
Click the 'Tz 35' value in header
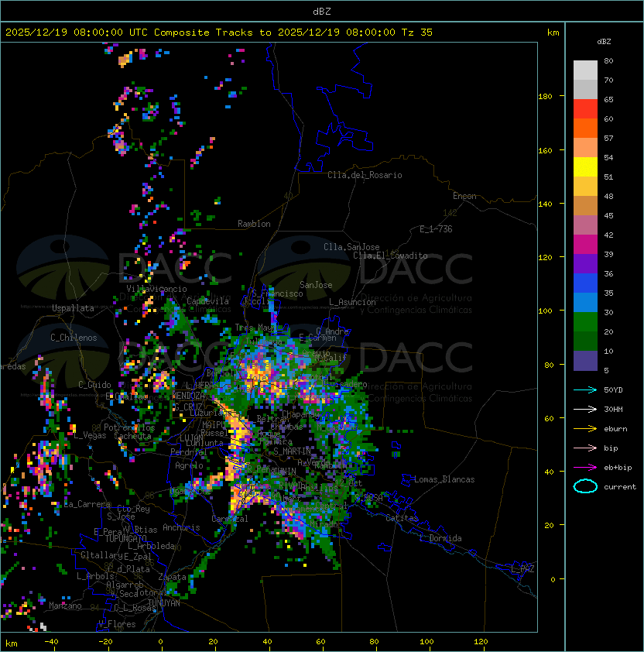[417, 33]
